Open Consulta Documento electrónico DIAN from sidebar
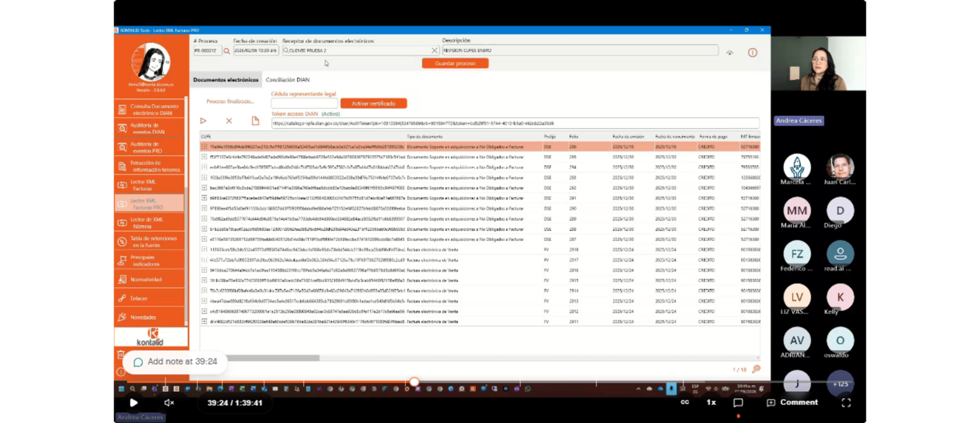This screenshot has width=980, height=423. [x=149, y=110]
